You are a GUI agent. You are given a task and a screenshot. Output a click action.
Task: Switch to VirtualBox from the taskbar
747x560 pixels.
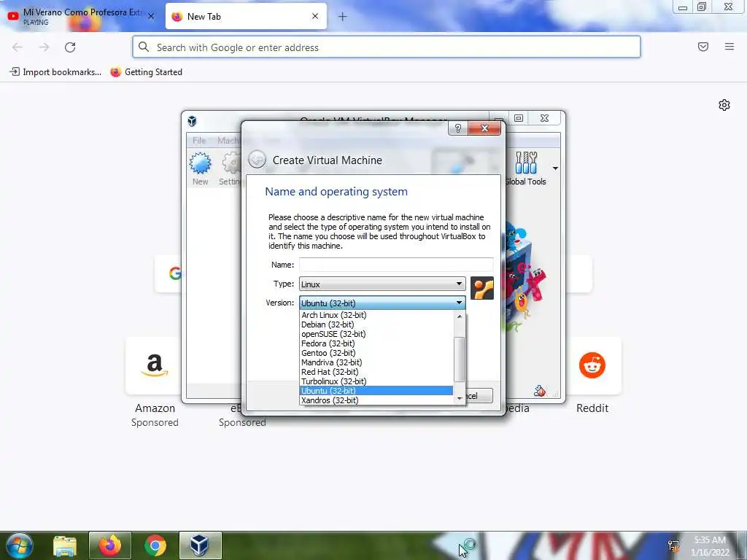click(x=200, y=545)
